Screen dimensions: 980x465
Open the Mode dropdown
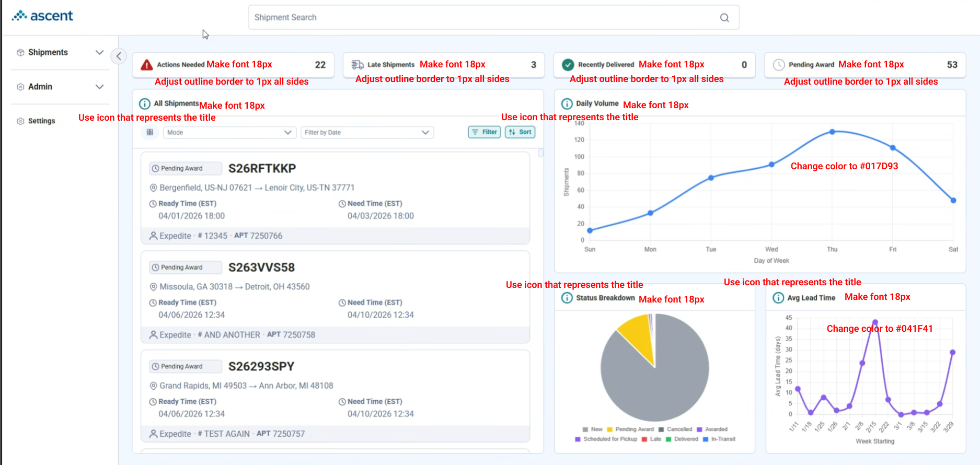pyautogui.click(x=229, y=133)
